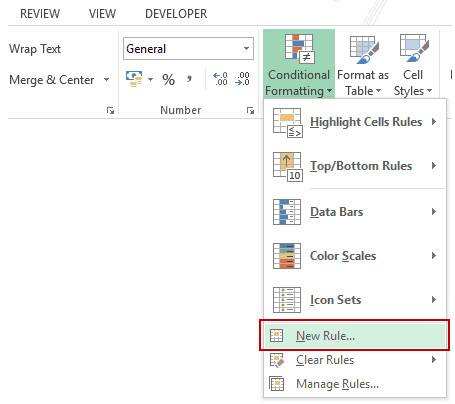Screen dimensions: 455x404
Task: Apply Percent Style
Action: pyautogui.click(x=168, y=80)
